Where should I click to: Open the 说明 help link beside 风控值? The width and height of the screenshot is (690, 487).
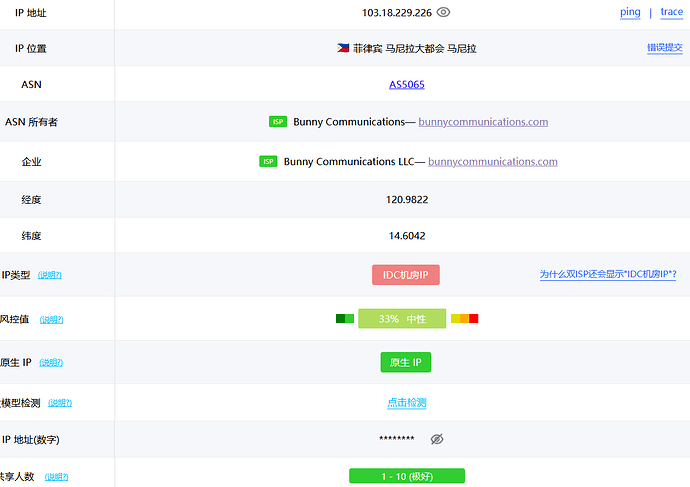click(51, 319)
